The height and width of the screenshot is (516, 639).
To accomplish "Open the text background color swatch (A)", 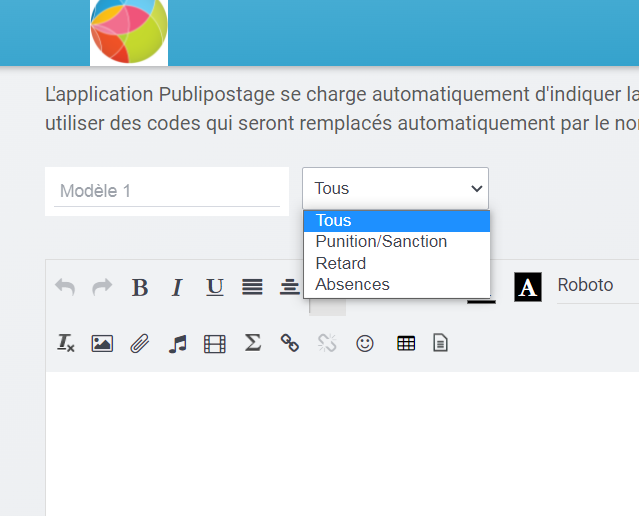I will pos(528,288).
